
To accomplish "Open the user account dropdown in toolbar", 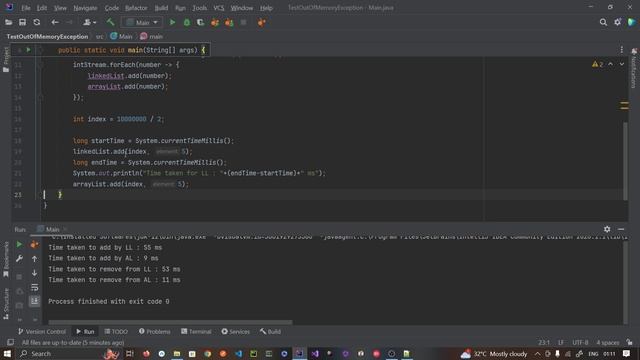I will point(89,22).
